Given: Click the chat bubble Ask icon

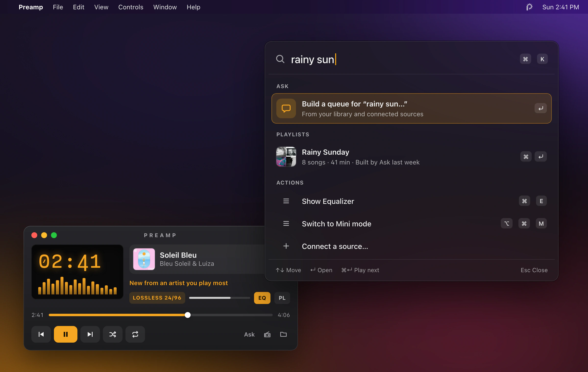Looking at the screenshot, I should 286,108.
